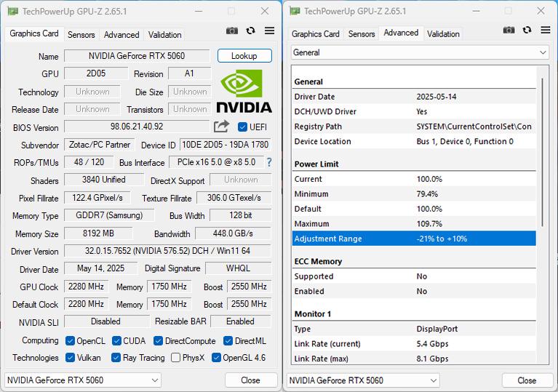558x392 pixels.
Task: Click the Subvendor field Zotac/PC Partner
Action: click(x=99, y=145)
